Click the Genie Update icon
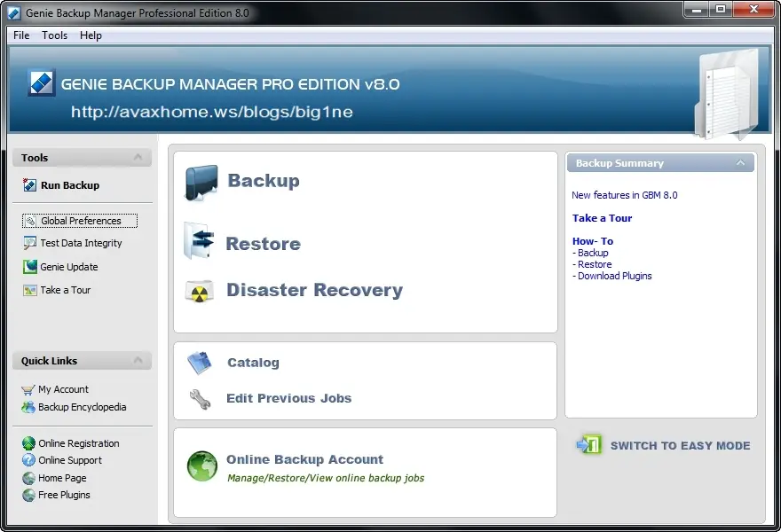Screen dimensions: 781x532 point(30,267)
